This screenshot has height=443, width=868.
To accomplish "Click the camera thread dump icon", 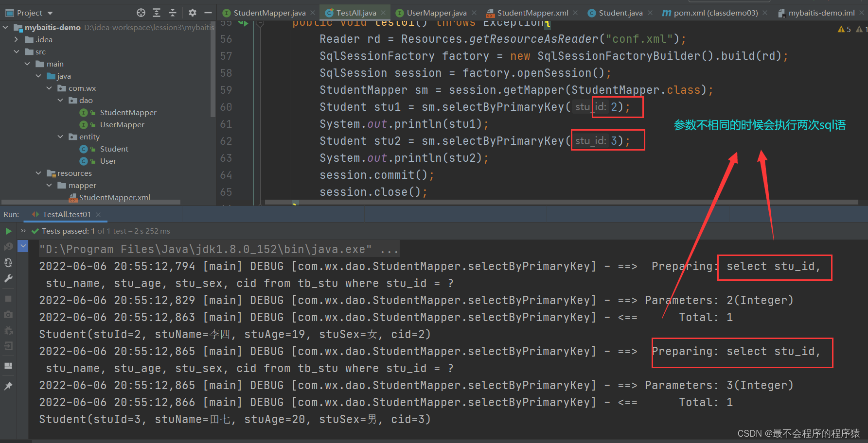I will click(x=8, y=314).
